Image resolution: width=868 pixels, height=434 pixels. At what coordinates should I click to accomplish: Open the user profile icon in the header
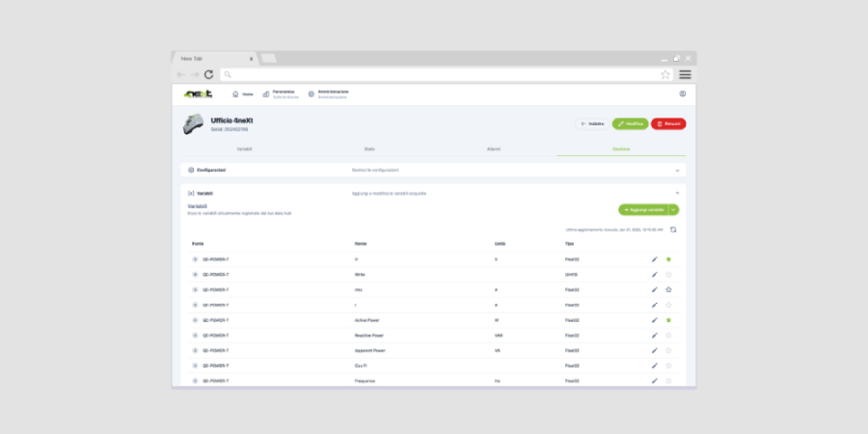point(683,95)
